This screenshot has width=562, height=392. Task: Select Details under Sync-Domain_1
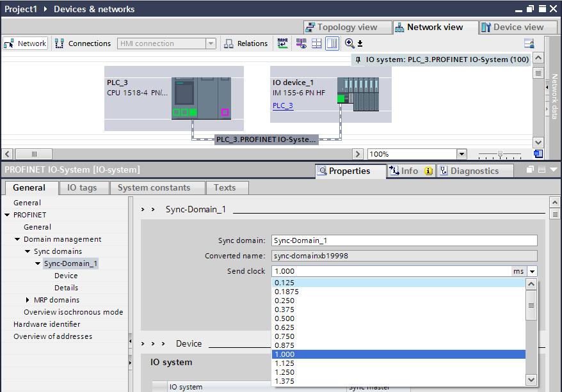pyautogui.click(x=67, y=288)
